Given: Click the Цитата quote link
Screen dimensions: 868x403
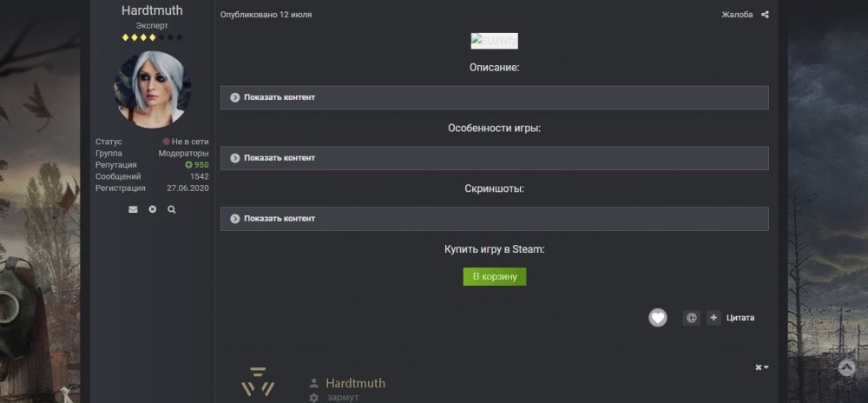Looking at the screenshot, I should (x=740, y=318).
